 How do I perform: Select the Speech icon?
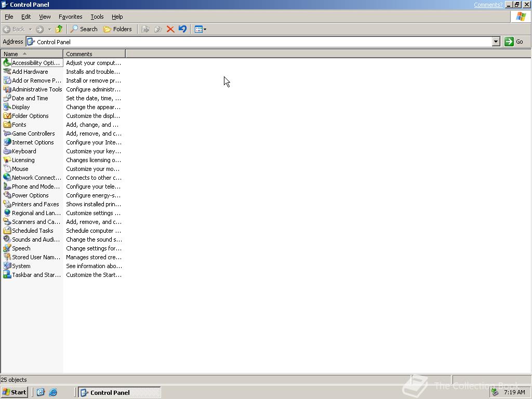point(7,248)
